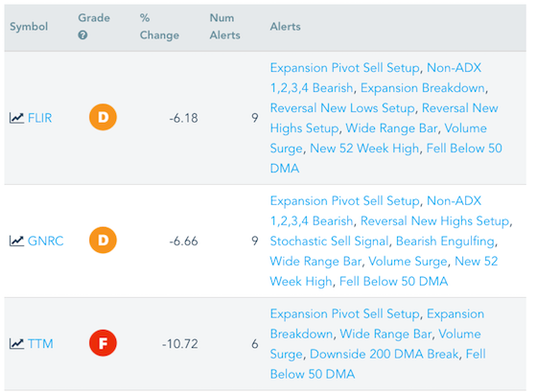This screenshot has height=392, width=537.
Task: Open the FLIR symbol link
Action: pos(39,118)
